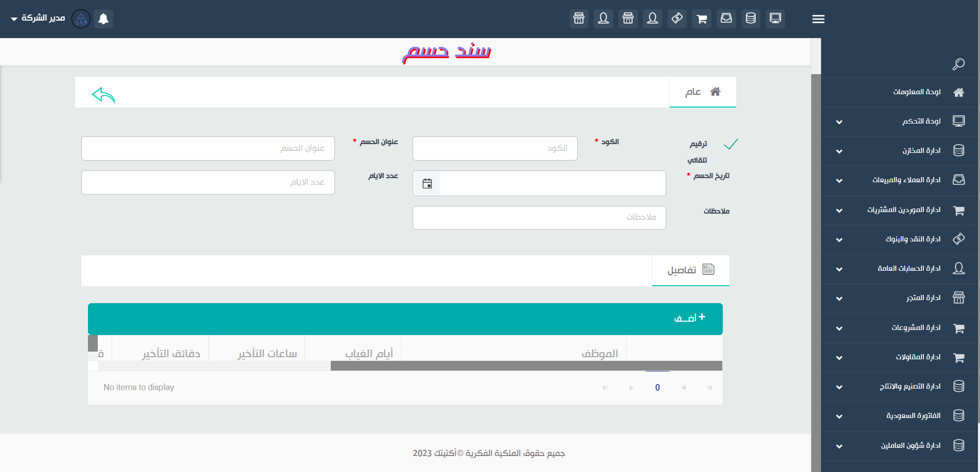This screenshot has height=472, width=980.
Task: Expand the لوحة التحكم chevron
Action: (x=839, y=122)
